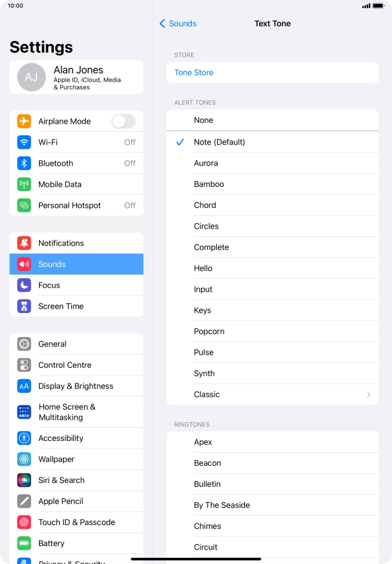Open Notifications bell icon
Viewport: 392px width, 564px height.
coord(24,243)
